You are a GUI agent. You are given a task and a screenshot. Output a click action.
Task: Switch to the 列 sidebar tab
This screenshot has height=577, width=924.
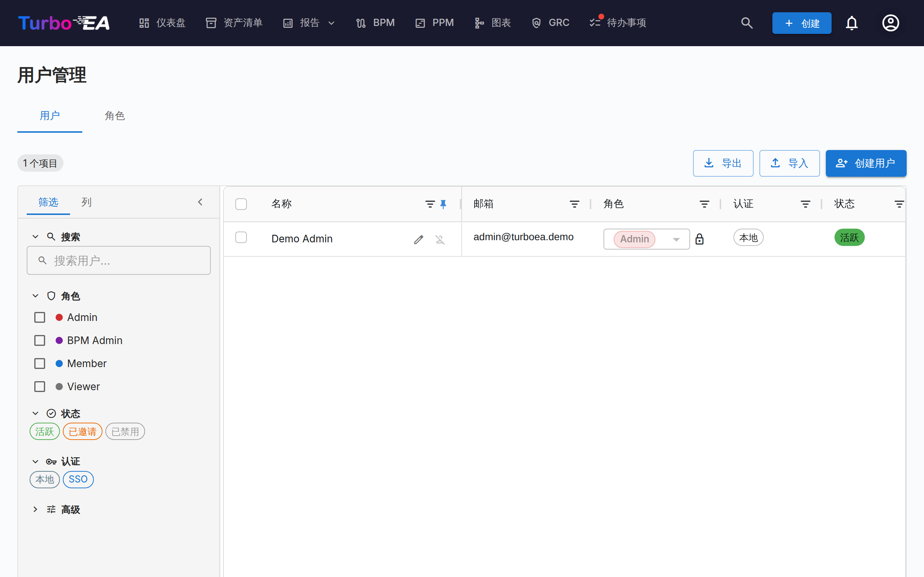(86, 202)
